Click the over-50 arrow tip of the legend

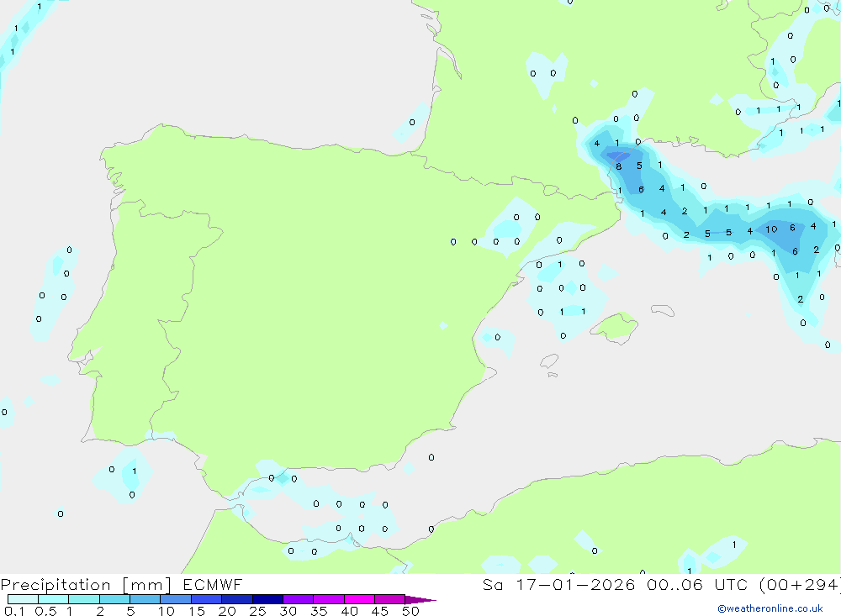(420, 599)
